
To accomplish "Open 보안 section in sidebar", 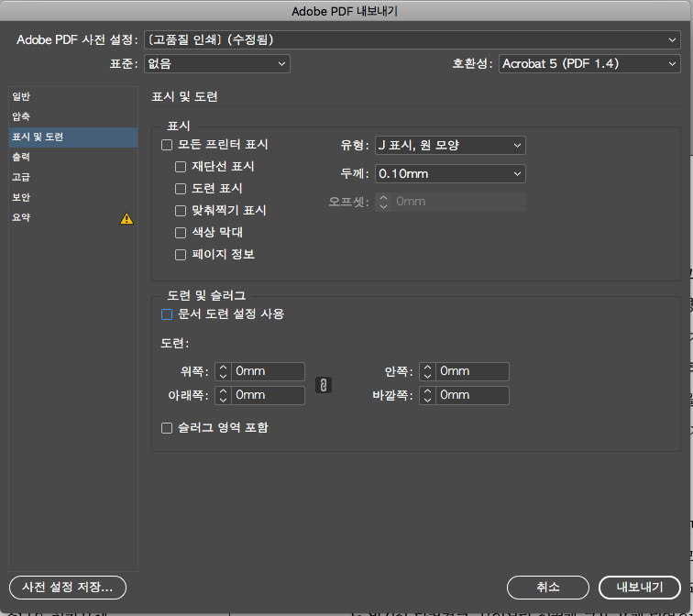I will point(73,197).
